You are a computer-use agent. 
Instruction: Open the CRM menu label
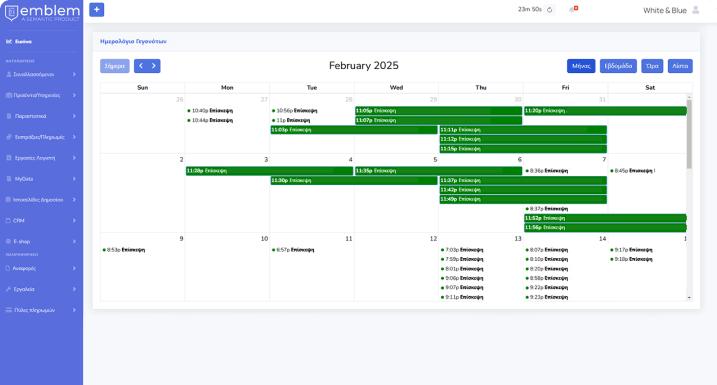point(19,220)
